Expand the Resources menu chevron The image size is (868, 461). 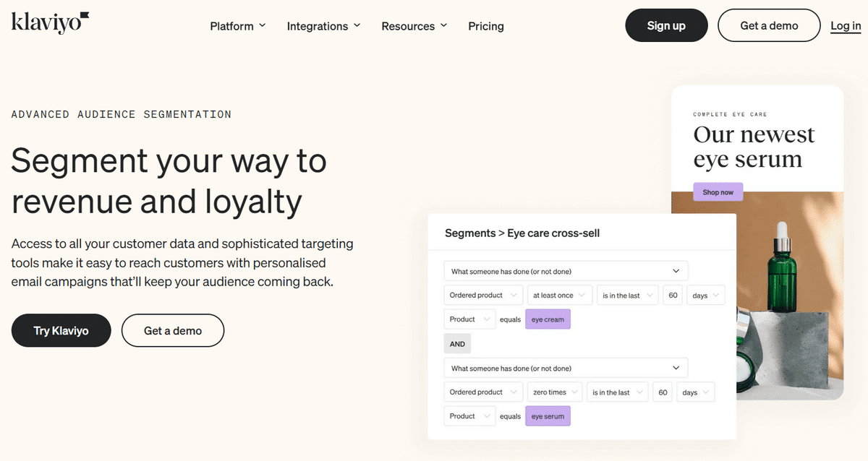(443, 25)
